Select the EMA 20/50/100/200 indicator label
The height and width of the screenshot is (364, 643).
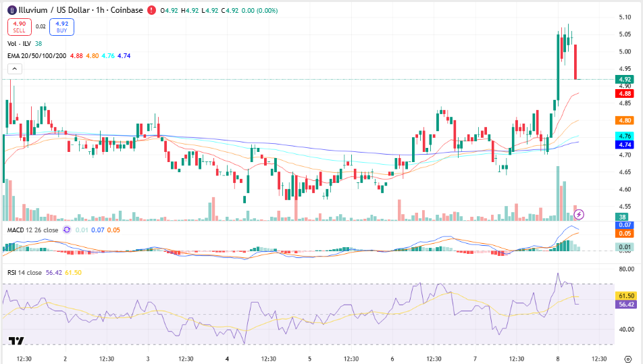pos(37,56)
